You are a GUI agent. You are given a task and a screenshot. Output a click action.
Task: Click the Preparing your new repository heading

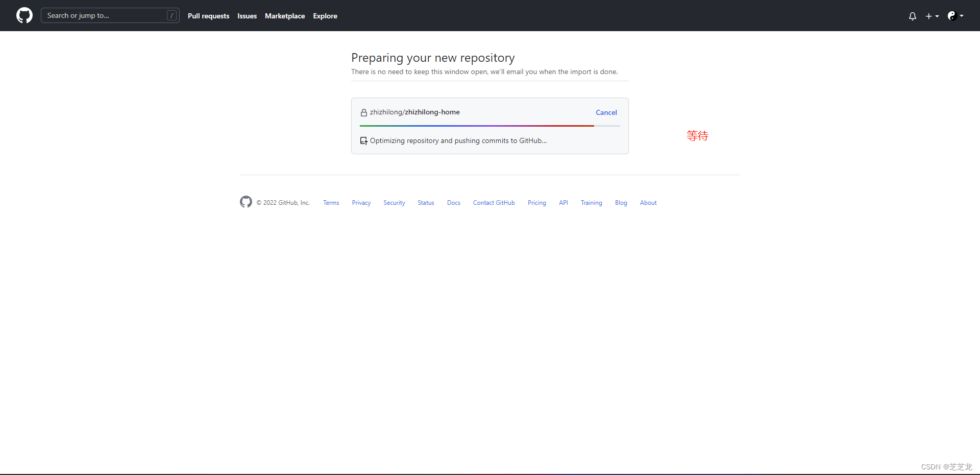pyautogui.click(x=433, y=58)
